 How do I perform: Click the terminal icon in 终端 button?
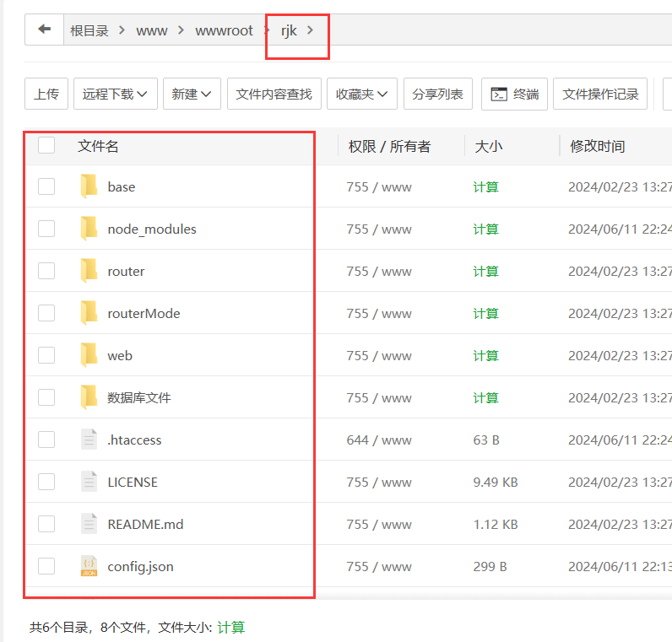pyautogui.click(x=499, y=94)
